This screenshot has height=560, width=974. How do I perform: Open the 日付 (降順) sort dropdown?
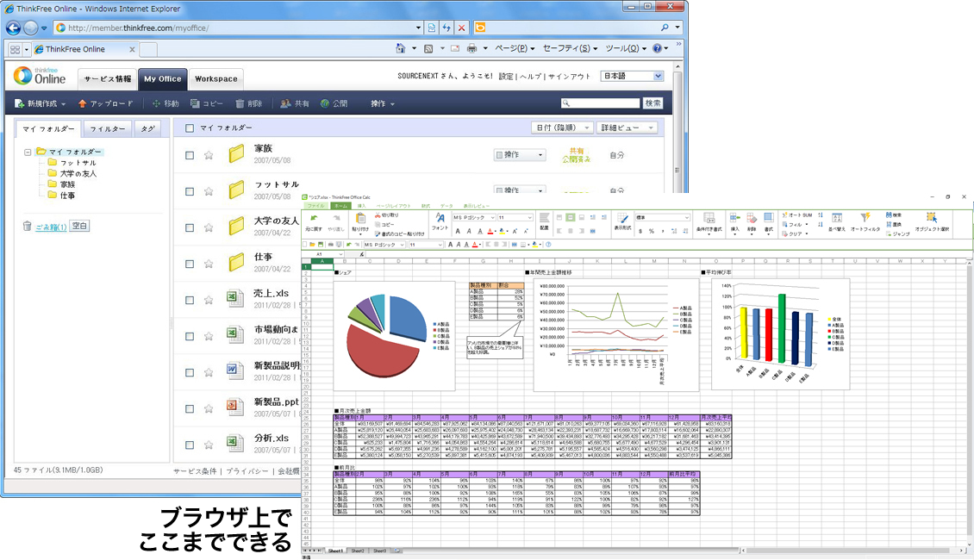[562, 128]
